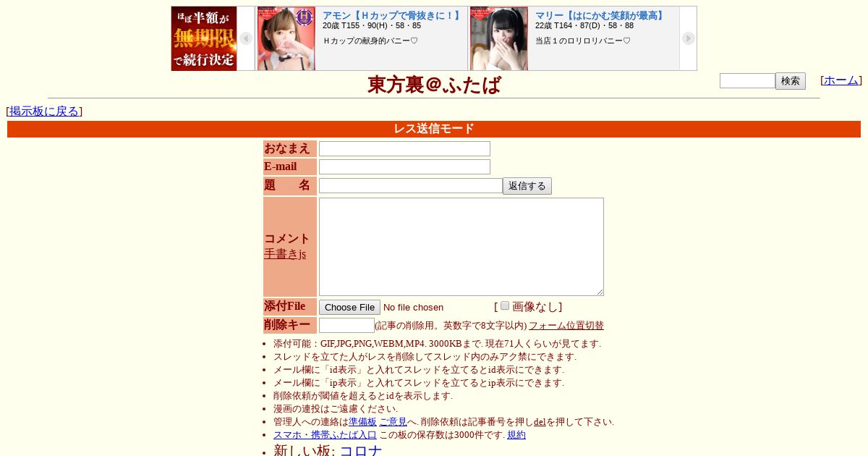This screenshot has height=456, width=868.
Task: Open スマホ・携帯ふたば入口 link
Action: [325, 435]
